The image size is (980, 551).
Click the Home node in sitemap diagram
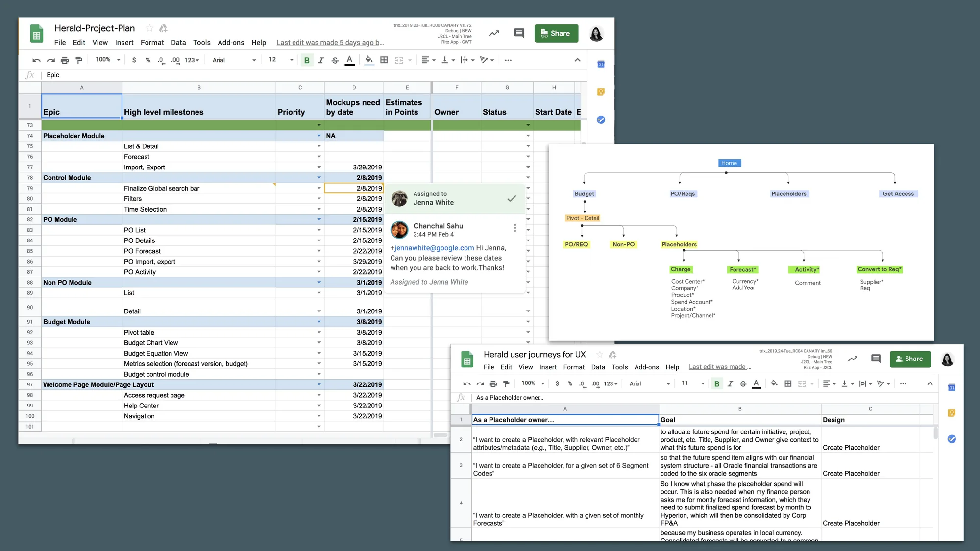click(729, 163)
